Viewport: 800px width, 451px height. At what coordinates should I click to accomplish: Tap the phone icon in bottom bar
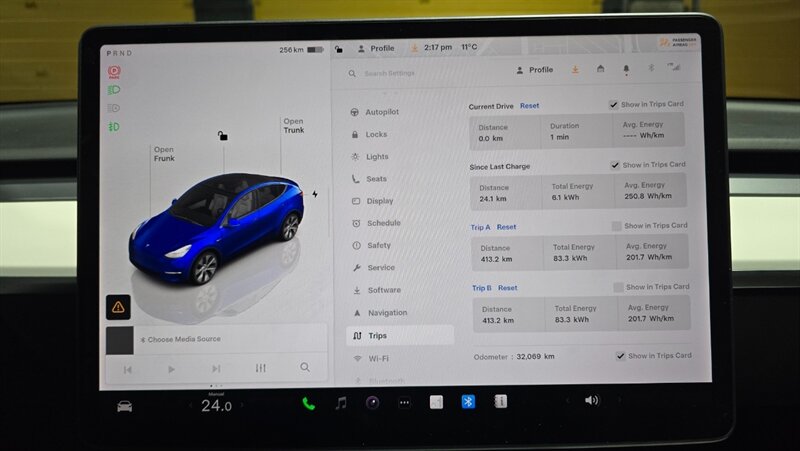point(308,403)
